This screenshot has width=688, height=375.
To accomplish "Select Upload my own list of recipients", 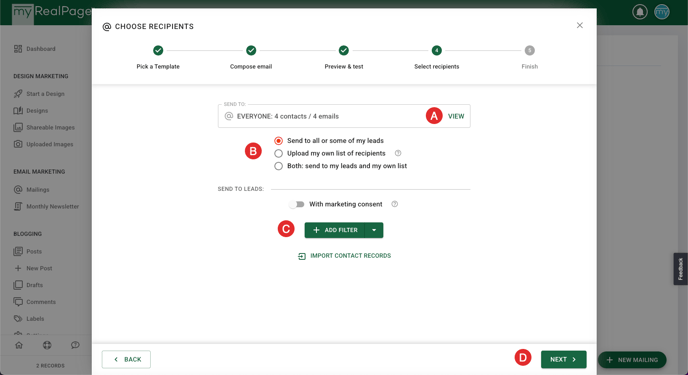I will tap(278, 154).
